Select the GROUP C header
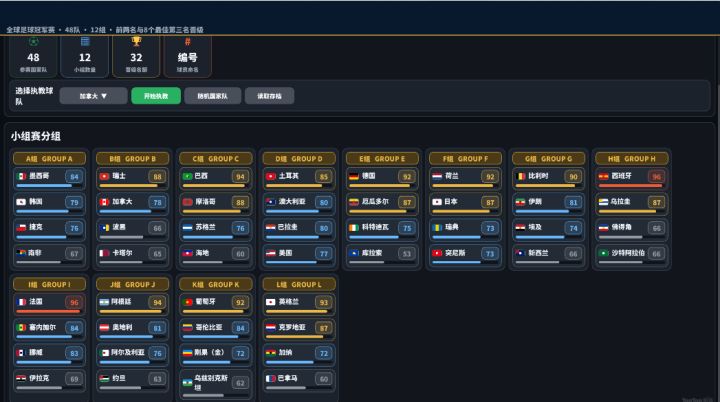 tap(215, 159)
